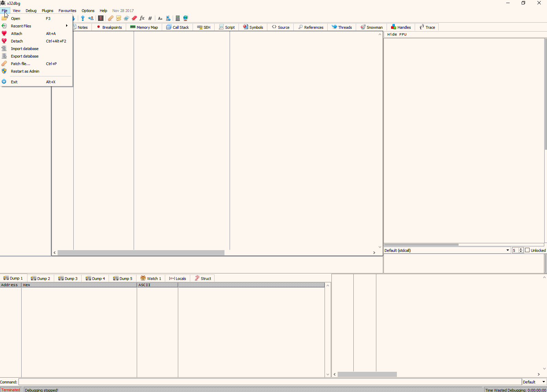Open the blue Labels tag icon

[x=126, y=18]
